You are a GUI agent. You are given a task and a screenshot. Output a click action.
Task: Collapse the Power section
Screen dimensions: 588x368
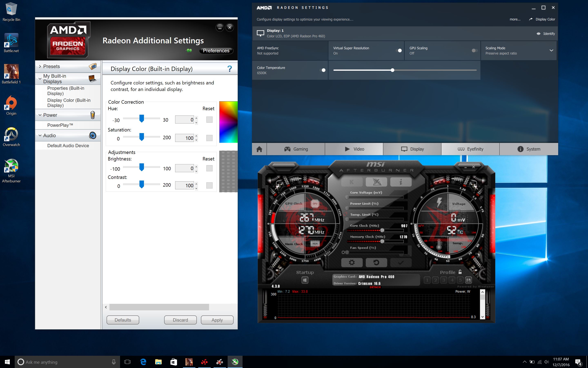(x=40, y=115)
